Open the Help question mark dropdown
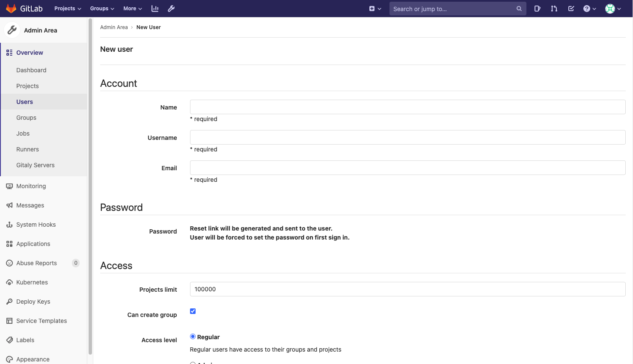The height and width of the screenshot is (364, 633). point(589,9)
